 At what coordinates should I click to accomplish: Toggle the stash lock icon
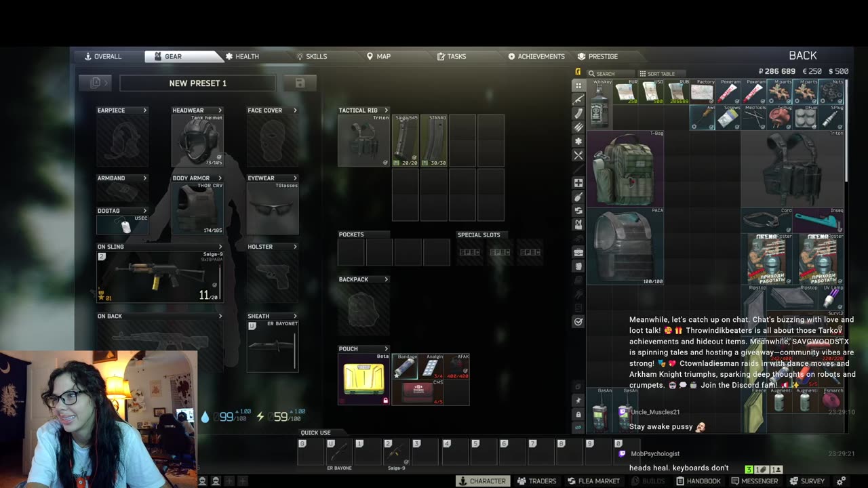[578, 414]
